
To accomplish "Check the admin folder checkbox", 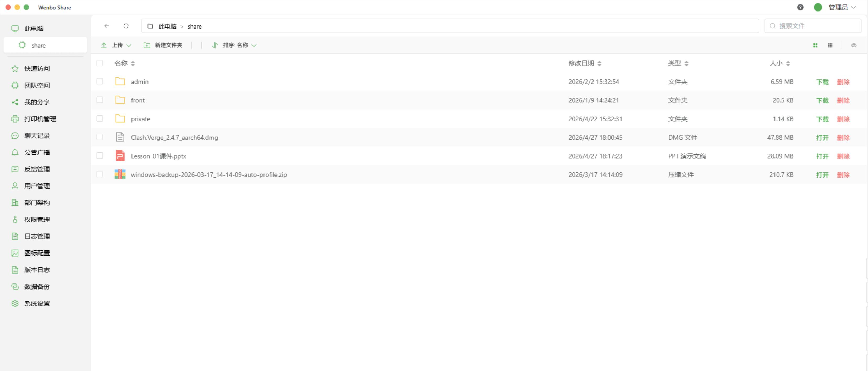I will 100,81.
